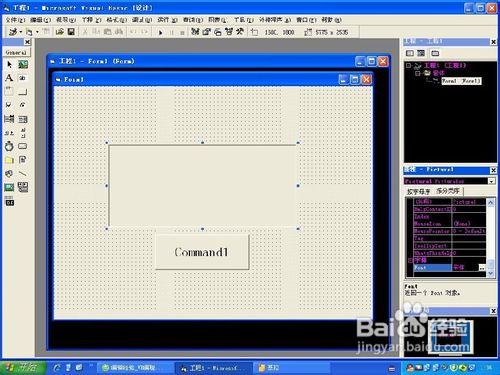Image resolution: width=500 pixels, height=375 pixels.
Task: Click the Properties Window toolbar icon
Action: 206,32
